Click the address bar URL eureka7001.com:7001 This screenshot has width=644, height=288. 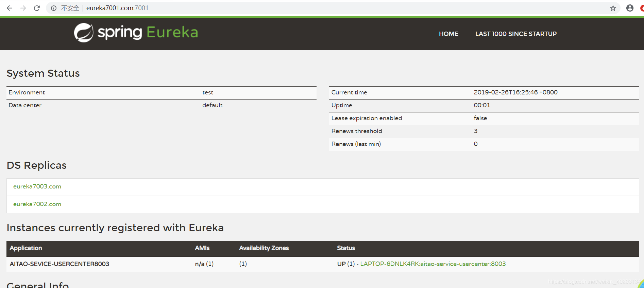point(117,8)
